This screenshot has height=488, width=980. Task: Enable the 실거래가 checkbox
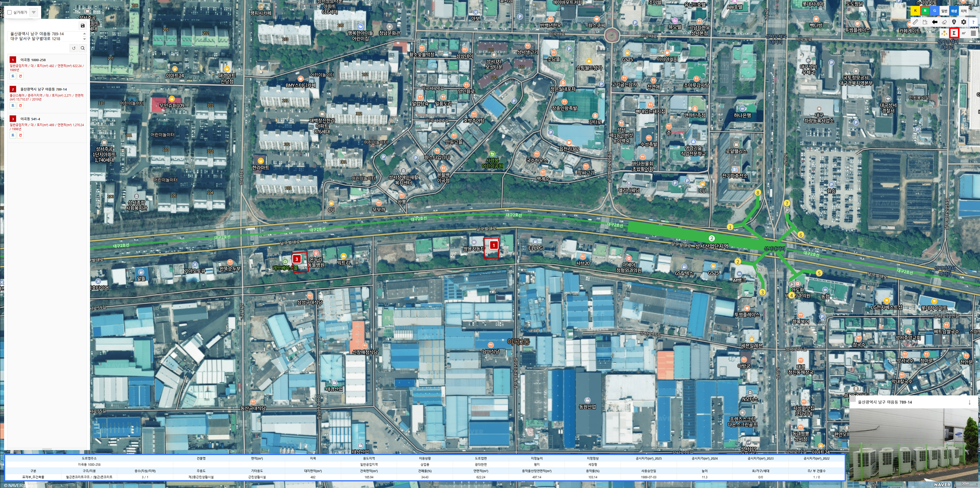tap(10, 12)
